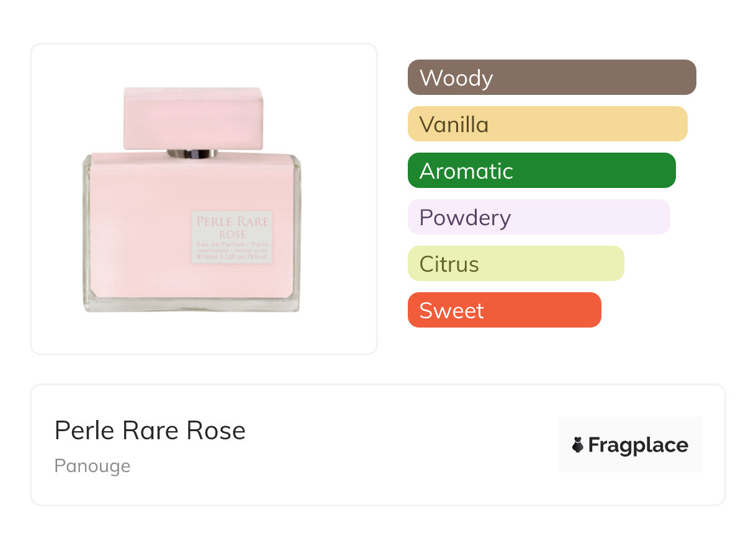Open the Perle Rare Rose title
756x536 pixels.
pyautogui.click(x=150, y=431)
